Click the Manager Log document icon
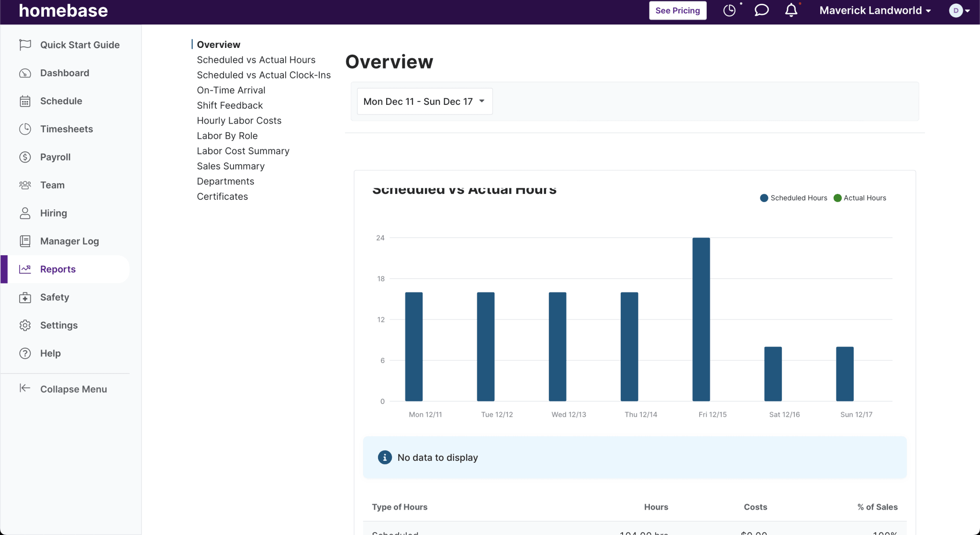Image resolution: width=980 pixels, height=535 pixels. [x=25, y=241]
